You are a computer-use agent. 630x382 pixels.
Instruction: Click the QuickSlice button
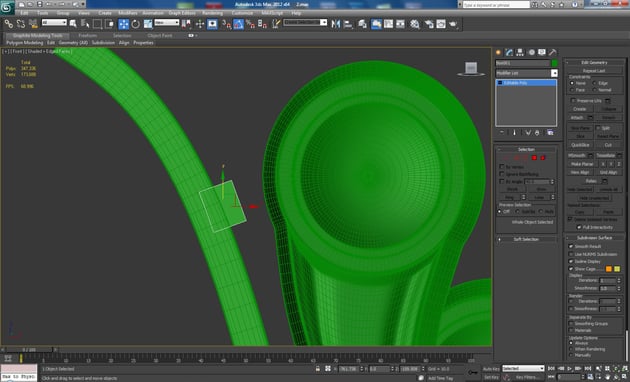(x=580, y=145)
